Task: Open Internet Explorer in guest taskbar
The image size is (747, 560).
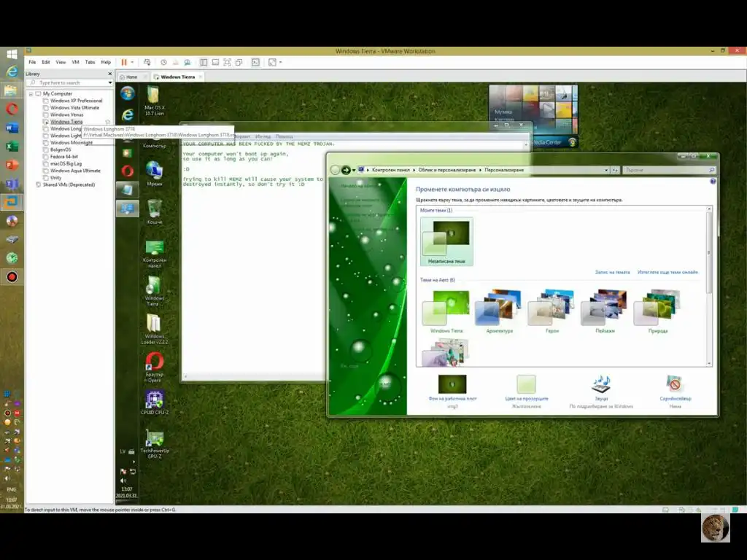Action: (x=127, y=114)
